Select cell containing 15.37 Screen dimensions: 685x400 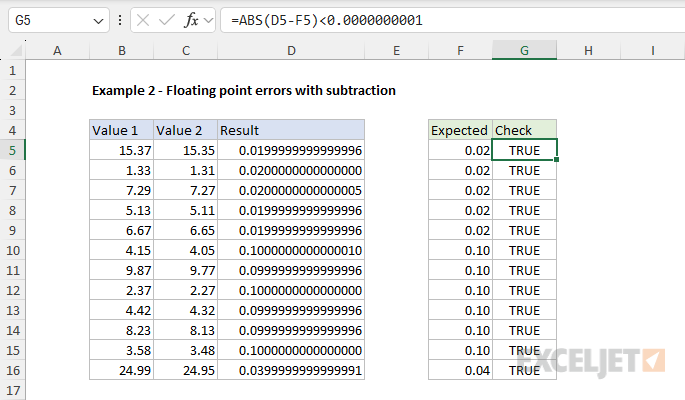121,150
